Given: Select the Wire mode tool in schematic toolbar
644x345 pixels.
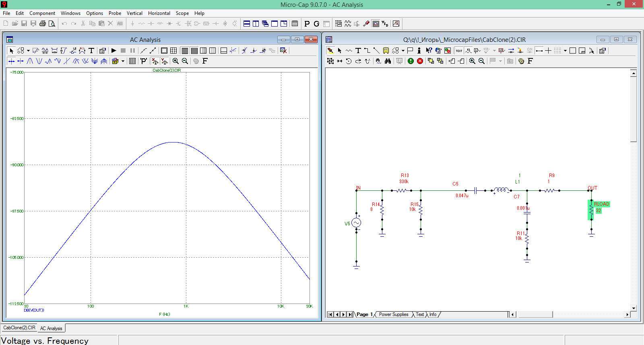Looking at the screenshot, I should pyautogui.click(x=367, y=51).
